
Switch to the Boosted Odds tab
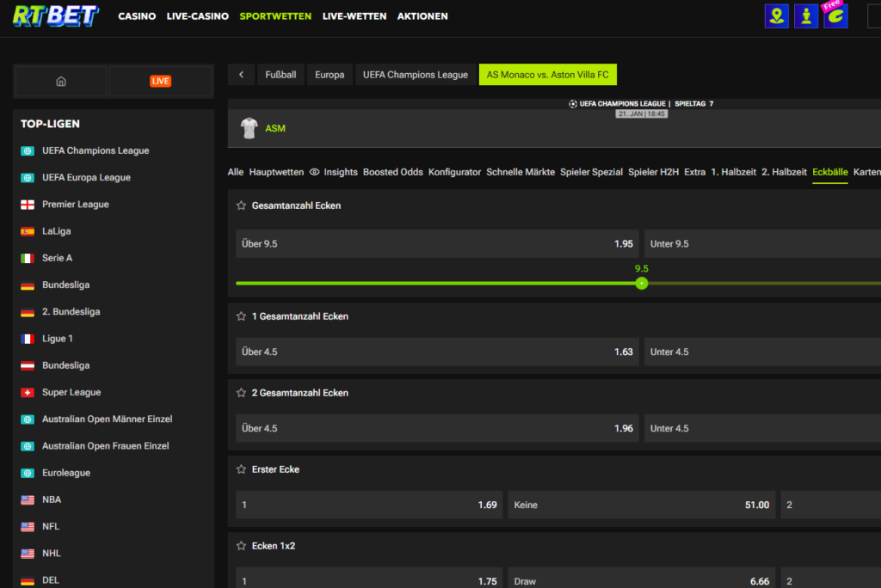(392, 172)
